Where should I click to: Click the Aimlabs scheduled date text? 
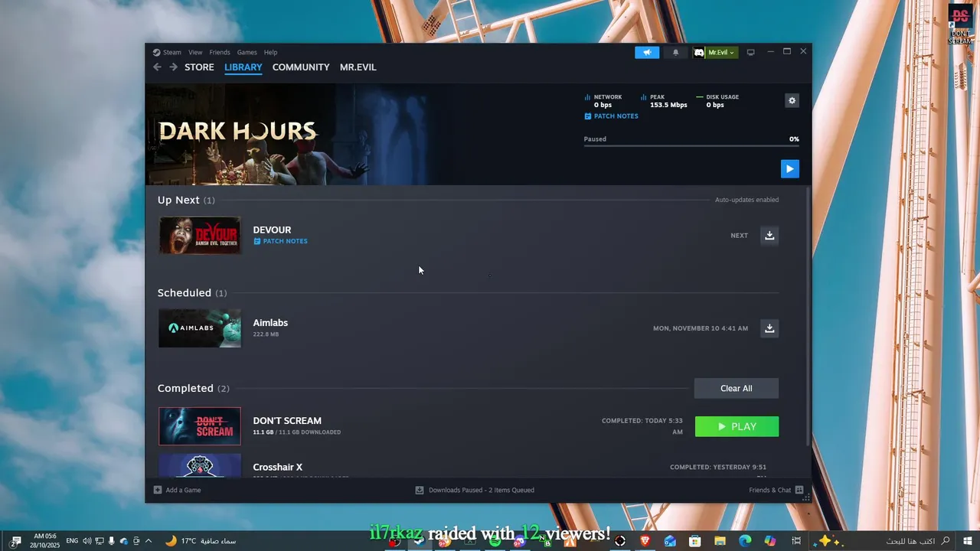(x=701, y=328)
